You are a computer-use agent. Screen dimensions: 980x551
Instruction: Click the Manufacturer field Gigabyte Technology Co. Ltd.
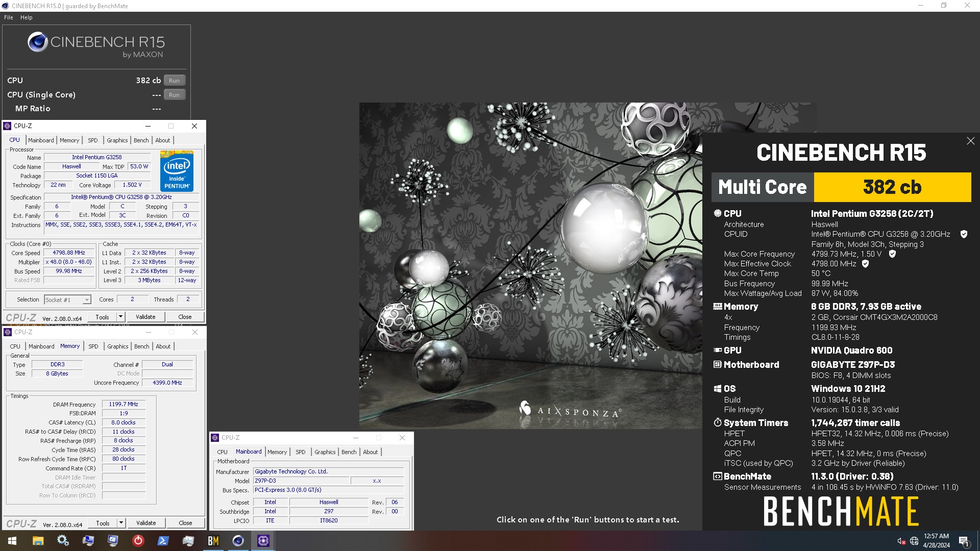point(329,471)
